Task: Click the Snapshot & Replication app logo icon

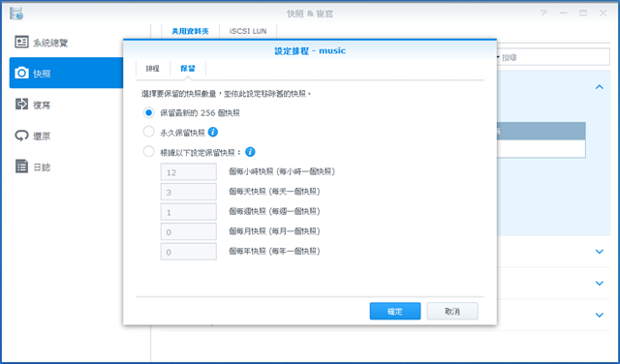Action: 16,13
